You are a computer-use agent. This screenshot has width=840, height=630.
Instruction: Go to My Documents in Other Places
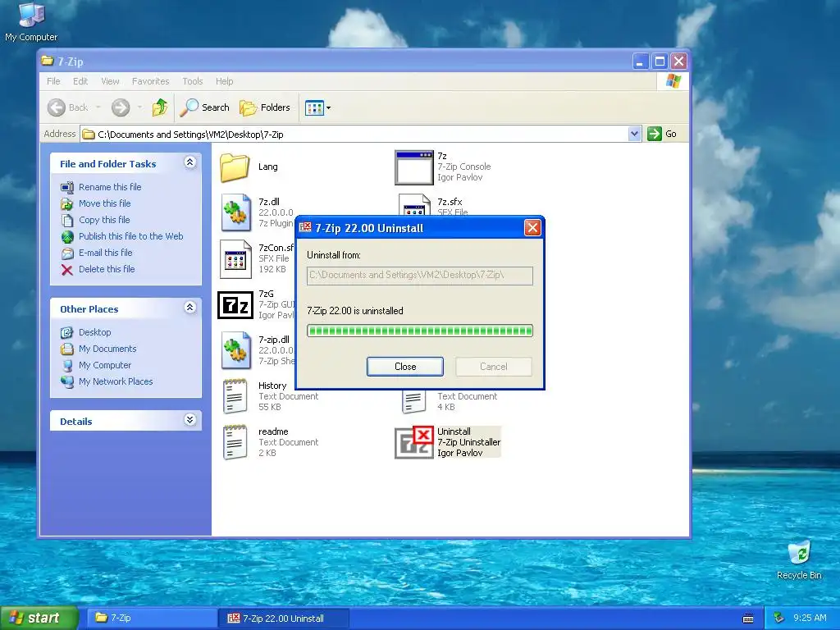pos(107,349)
